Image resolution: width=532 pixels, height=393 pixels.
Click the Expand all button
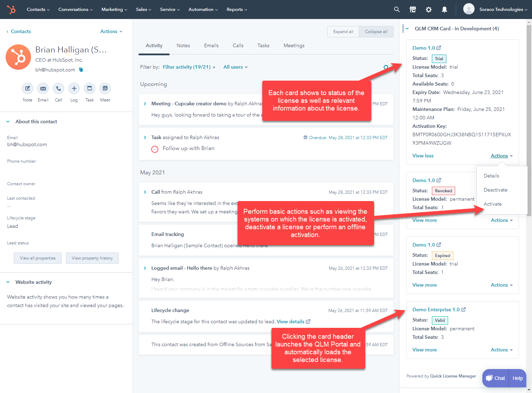pos(343,32)
